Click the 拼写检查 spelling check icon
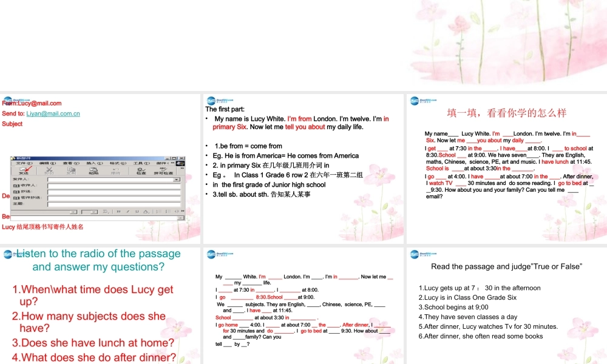This screenshot has width=607, height=364. pyautogui.click(x=163, y=170)
